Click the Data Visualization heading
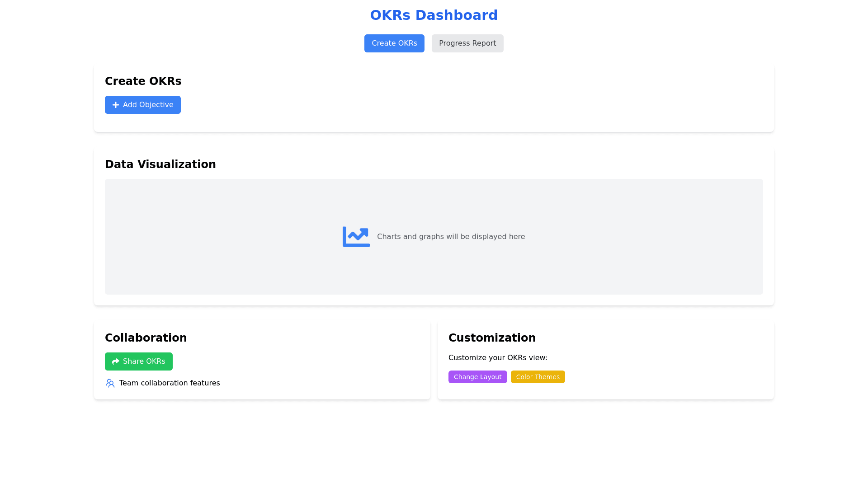868x488 pixels. tap(160, 164)
